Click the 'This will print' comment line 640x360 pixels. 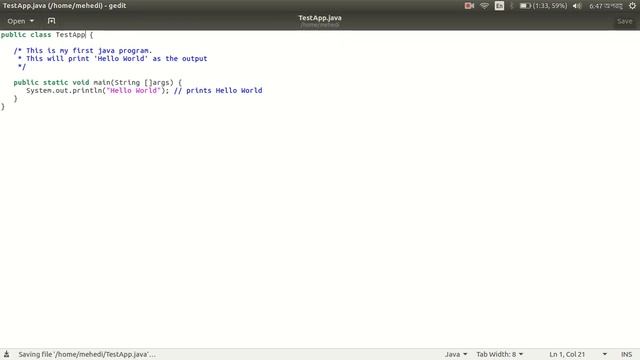click(113, 59)
